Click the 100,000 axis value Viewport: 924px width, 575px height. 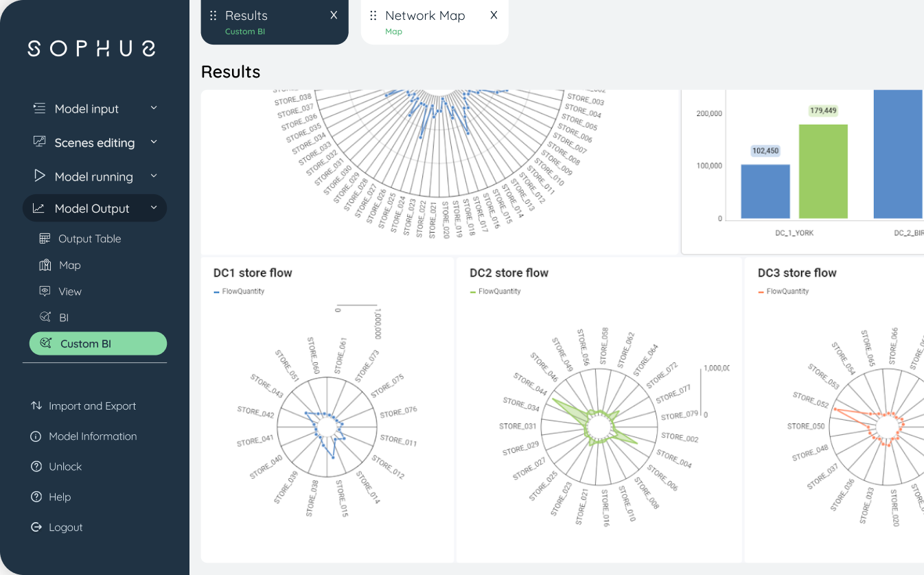[709, 166]
